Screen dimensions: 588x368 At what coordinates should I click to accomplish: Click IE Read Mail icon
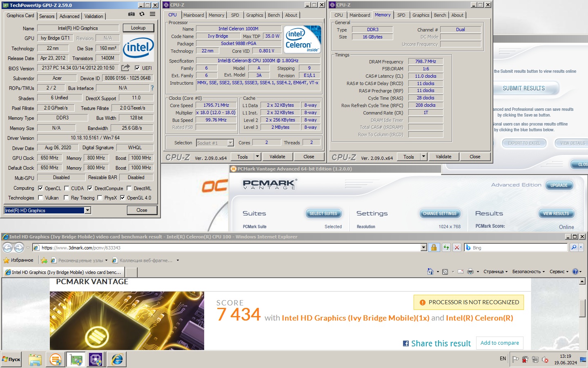coord(461,272)
